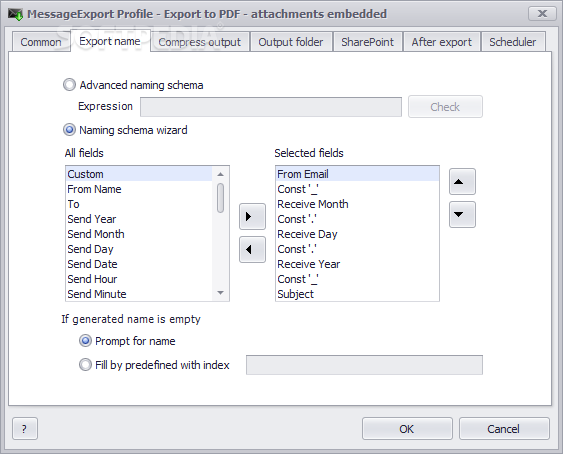The image size is (563, 454).
Task: Move selected field down with down arrow
Action: click(462, 214)
